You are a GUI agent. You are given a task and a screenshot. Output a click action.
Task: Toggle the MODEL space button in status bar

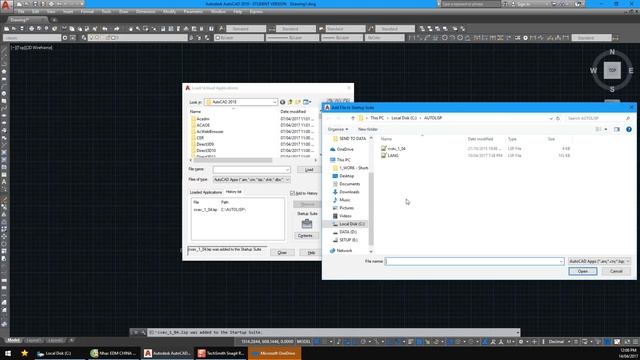[303, 342]
